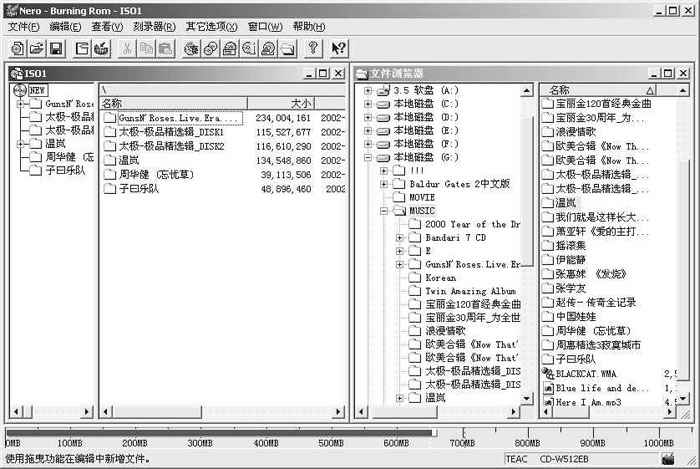Click the New Compilation toolbar icon
The image size is (700, 469).
tap(18, 48)
